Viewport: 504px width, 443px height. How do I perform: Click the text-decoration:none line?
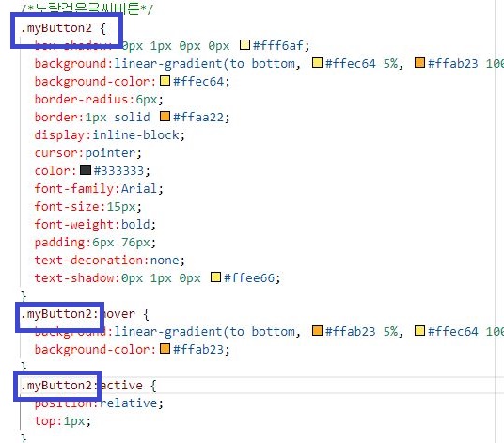coord(110,261)
